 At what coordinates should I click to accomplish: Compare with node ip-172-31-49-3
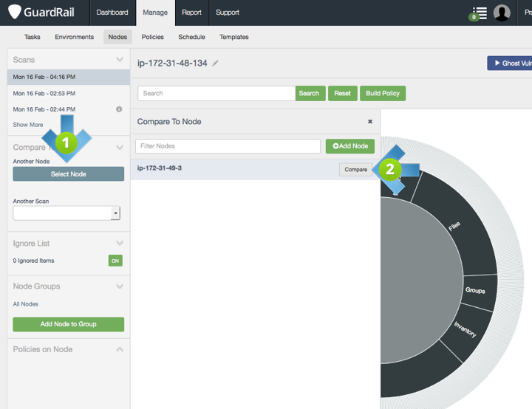click(355, 169)
